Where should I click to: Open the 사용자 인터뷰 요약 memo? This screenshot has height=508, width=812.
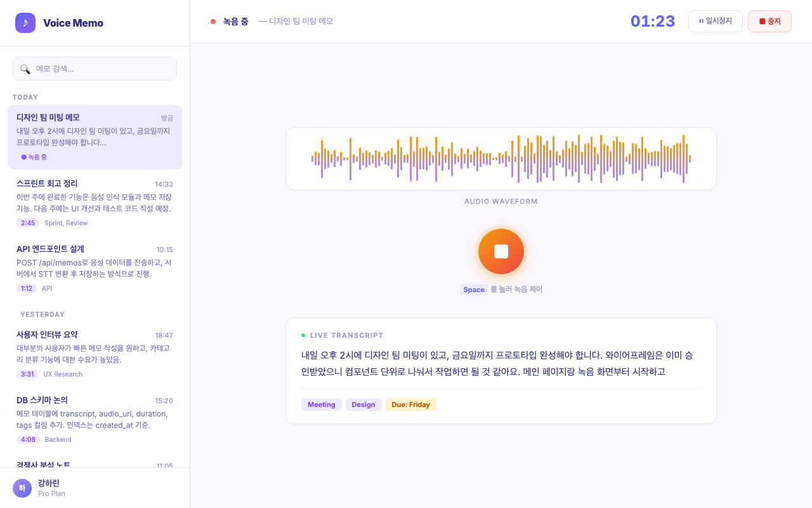click(x=95, y=352)
